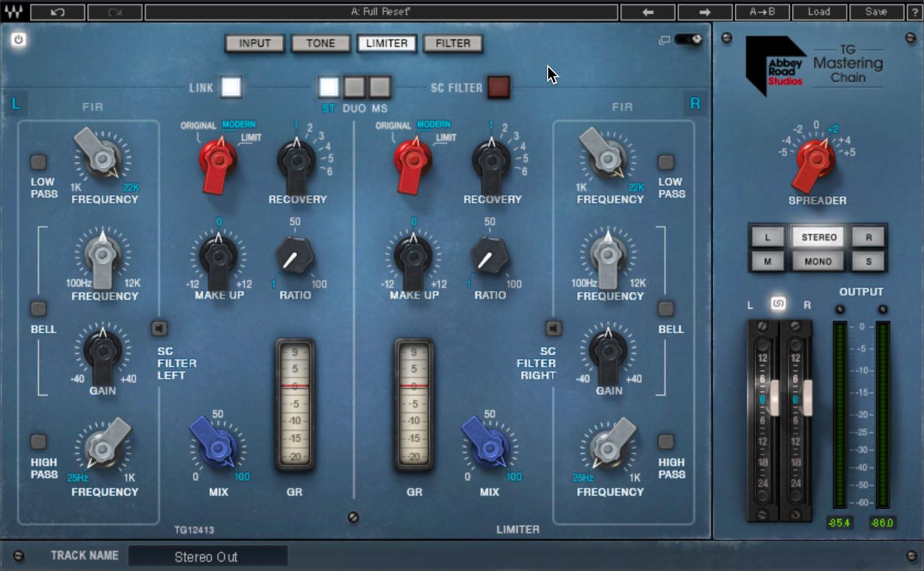Image resolution: width=924 pixels, height=571 pixels.
Task: Toggle the Link button
Action: [x=231, y=87]
